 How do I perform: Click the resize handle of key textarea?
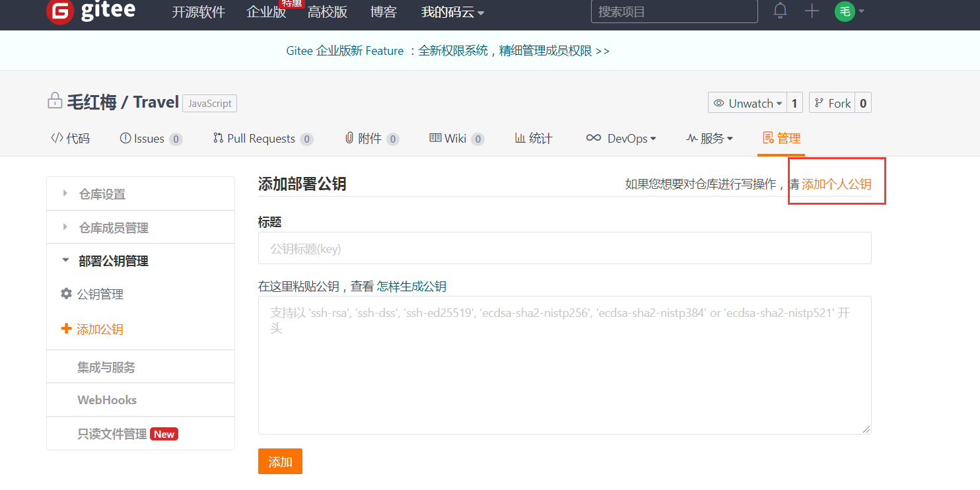pyautogui.click(x=866, y=429)
